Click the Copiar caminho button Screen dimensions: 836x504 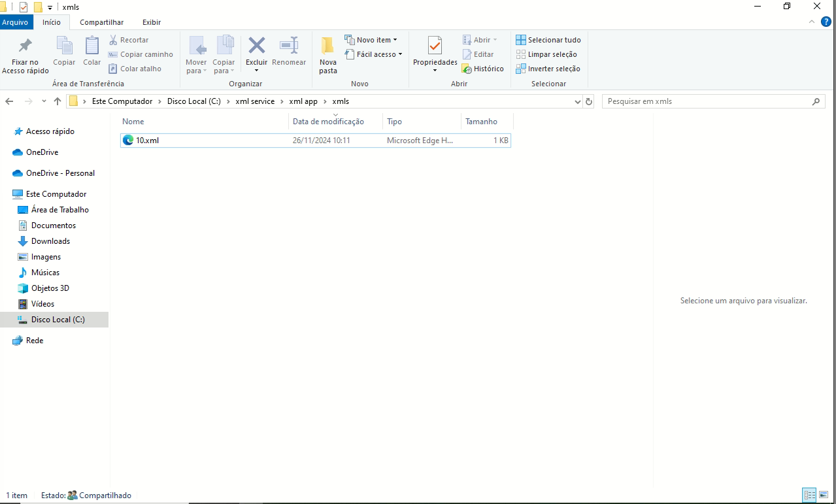click(x=141, y=54)
